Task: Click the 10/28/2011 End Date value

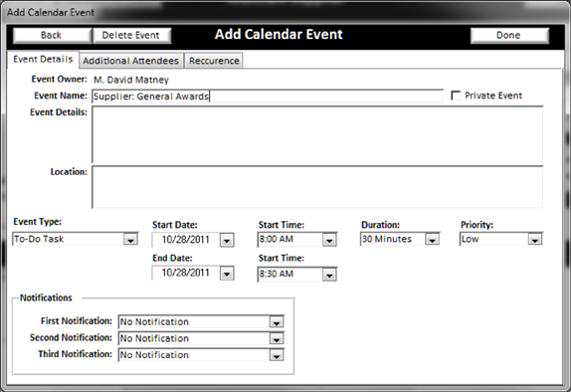Action: [186, 273]
